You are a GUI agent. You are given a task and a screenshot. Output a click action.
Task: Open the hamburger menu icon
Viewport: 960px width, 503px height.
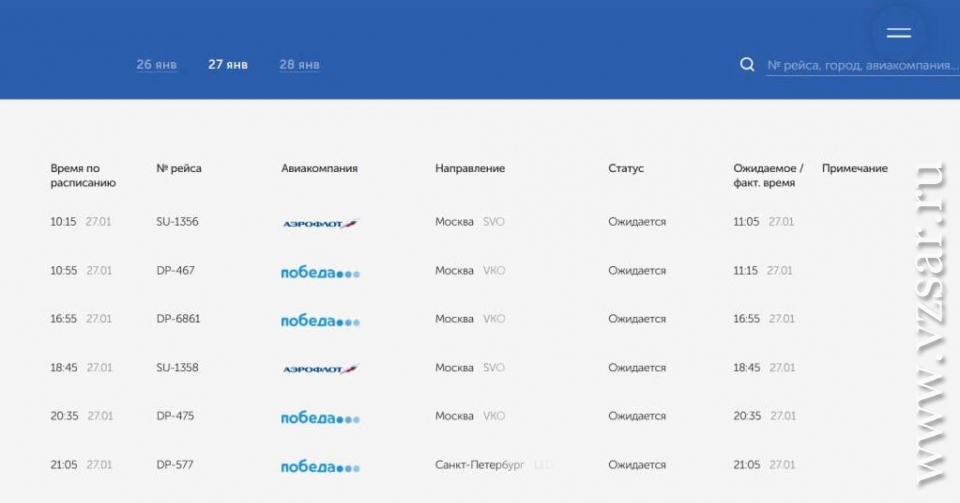point(898,32)
